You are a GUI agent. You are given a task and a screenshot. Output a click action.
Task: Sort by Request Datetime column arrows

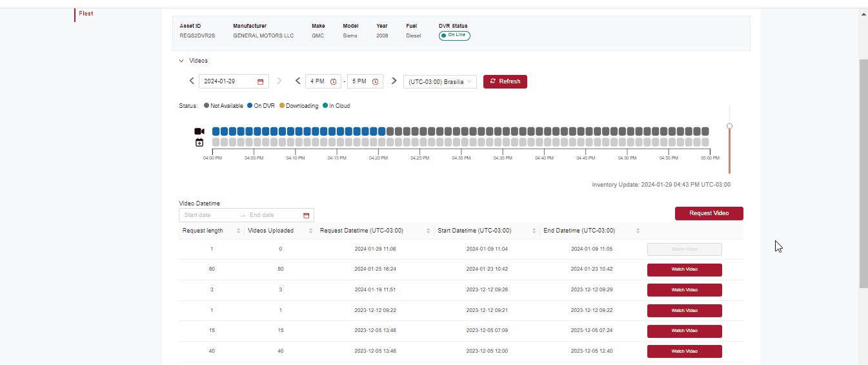click(429, 231)
